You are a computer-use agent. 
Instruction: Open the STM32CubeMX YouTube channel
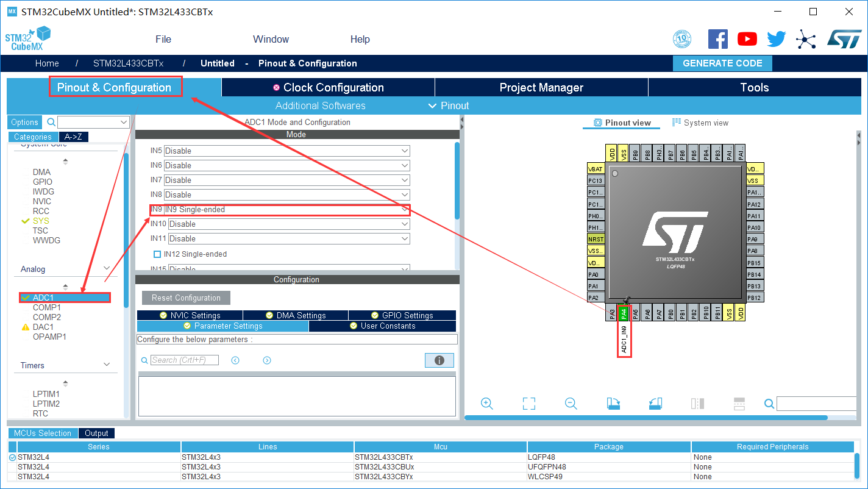pyautogui.click(x=747, y=38)
